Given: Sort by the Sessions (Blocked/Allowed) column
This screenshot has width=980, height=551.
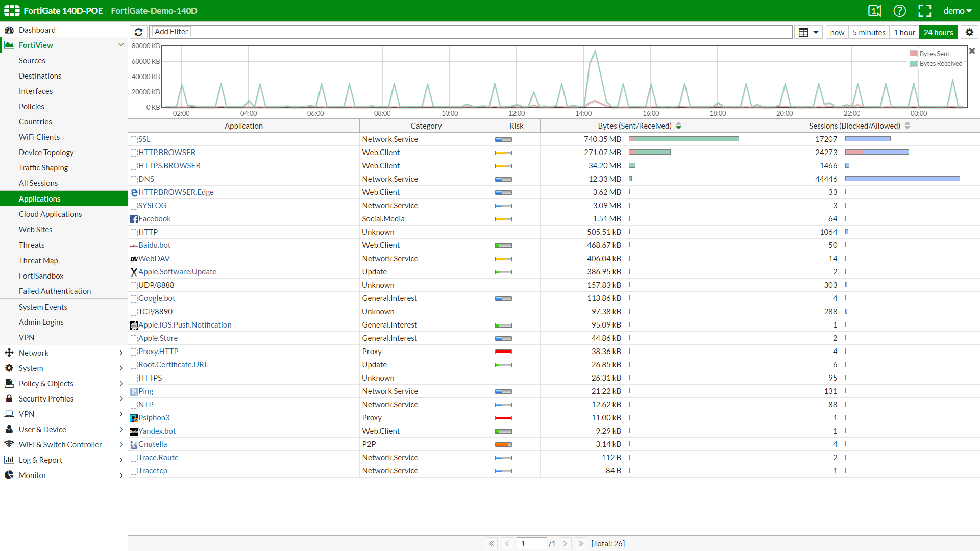Looking at the screenshot, I should [x=854, y=126].
